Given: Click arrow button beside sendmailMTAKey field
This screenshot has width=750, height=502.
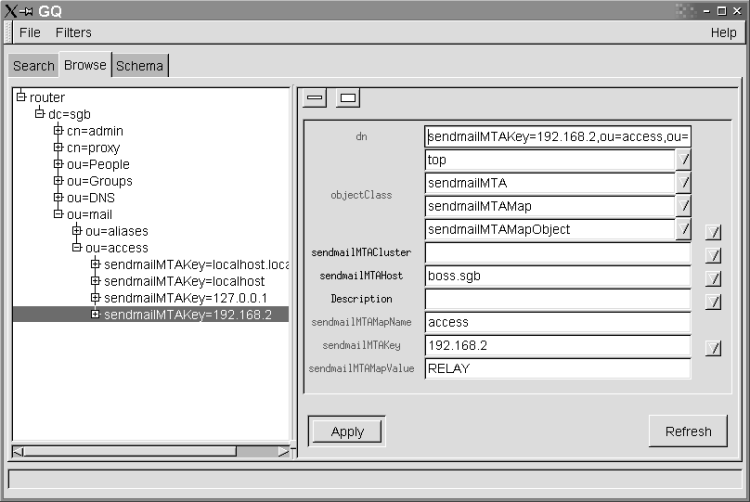Looking at the screenshot, I should (x=712, y=347).
